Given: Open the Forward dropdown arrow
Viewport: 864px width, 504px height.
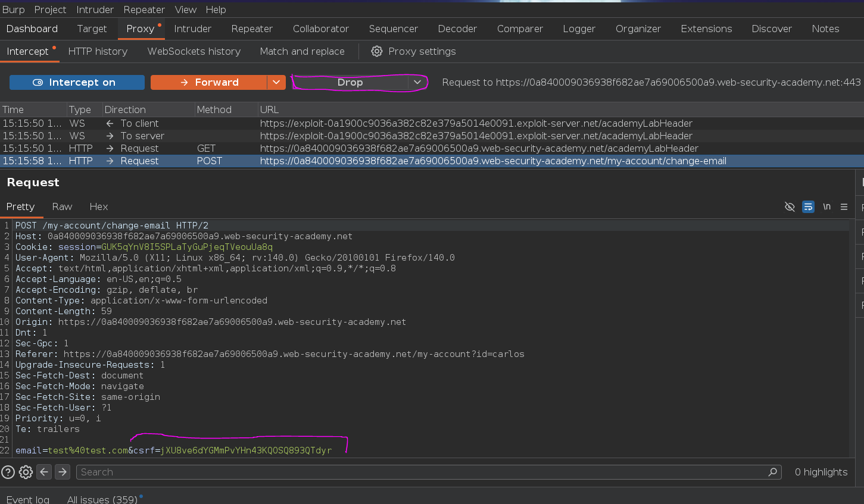Looking at the screenshot, I should tap(276, 82).
